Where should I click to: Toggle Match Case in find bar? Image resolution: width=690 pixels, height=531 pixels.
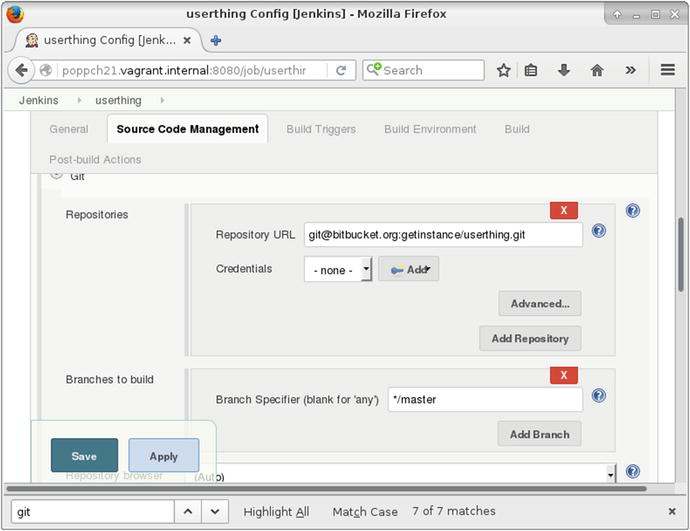pos(365,512)
